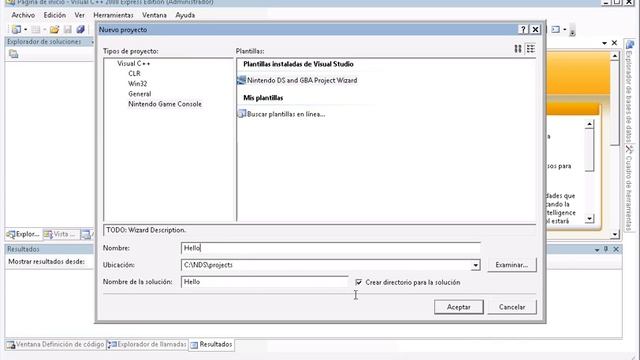The width and height of the screenshot is (640, 360).
Task: Open Ventana Definición de código tab
Action: 56,344
